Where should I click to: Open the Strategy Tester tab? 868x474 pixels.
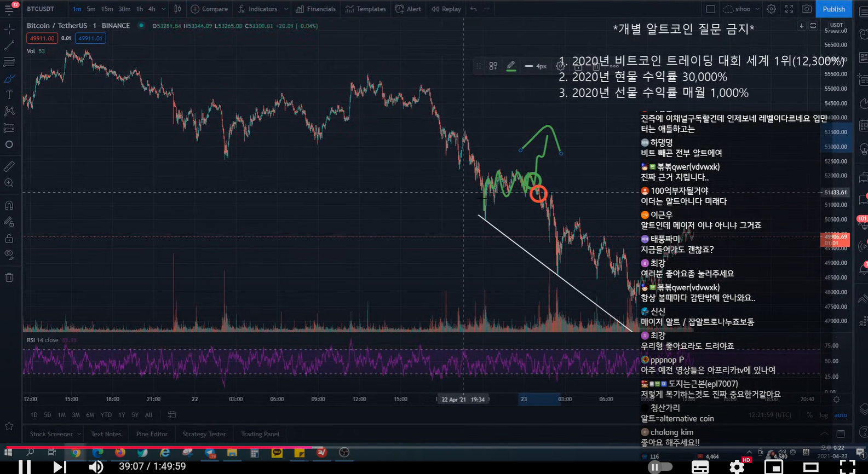(x=204, y=434)
